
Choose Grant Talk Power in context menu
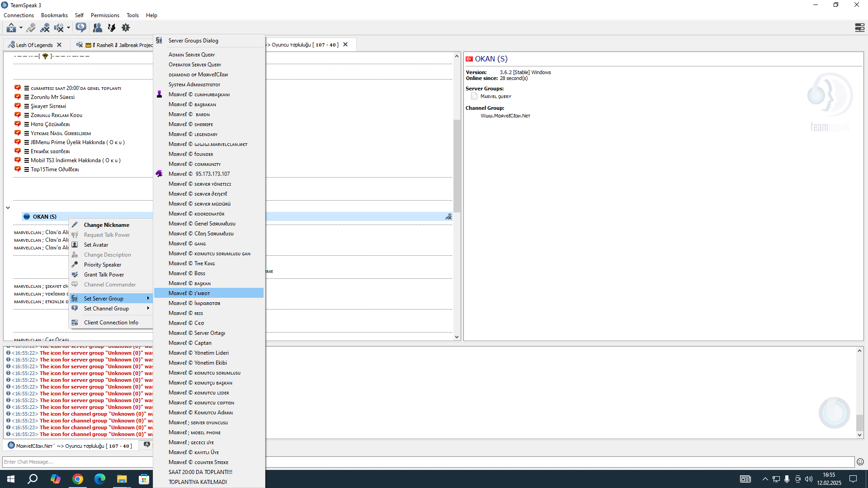(111, 274)
